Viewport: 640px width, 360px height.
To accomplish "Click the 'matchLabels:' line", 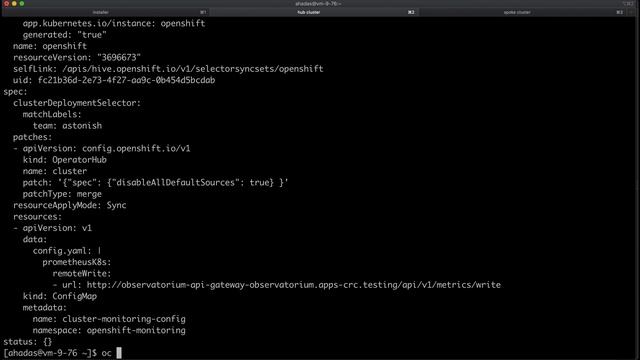I will [x=52, y=114].
